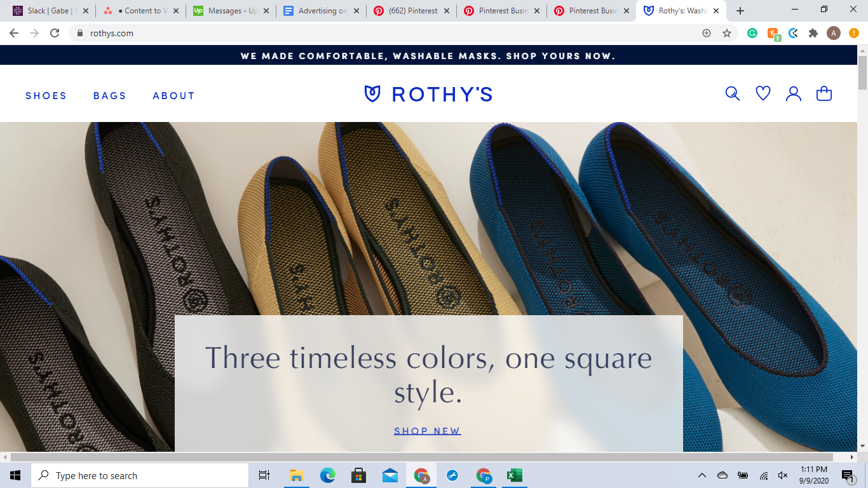Screen dimensions: 868x488
Task: Open File Explorer from the taskbar
Action: pyautogui.click(x=296, y=475)
